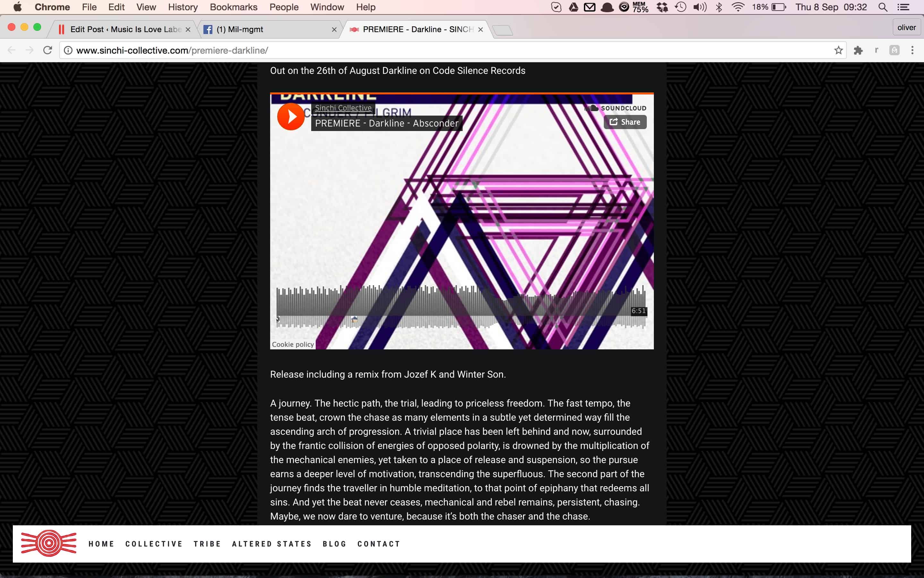Viewport: 924px width, 578px height.
Task: Open Bluetooth status menu
Action: 719,7
